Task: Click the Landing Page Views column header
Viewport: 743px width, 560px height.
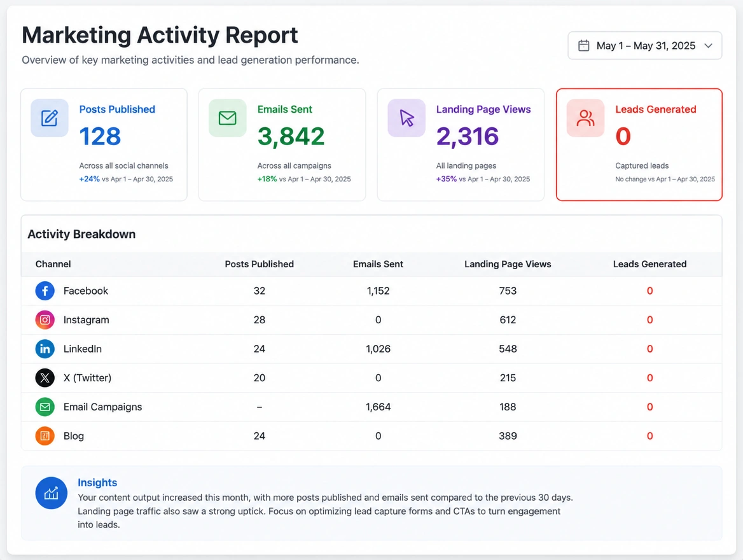Action: 508,264
